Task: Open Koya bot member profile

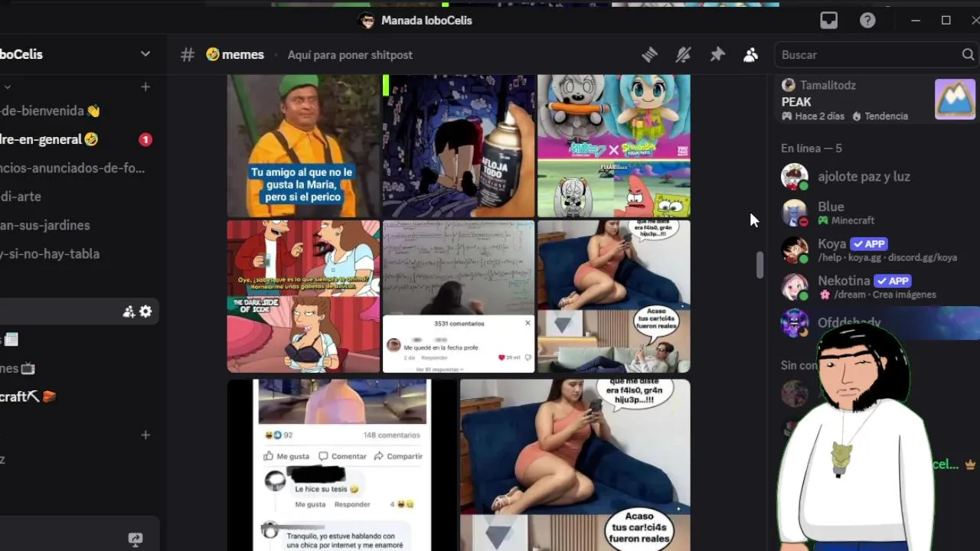Action: point(876,249)
